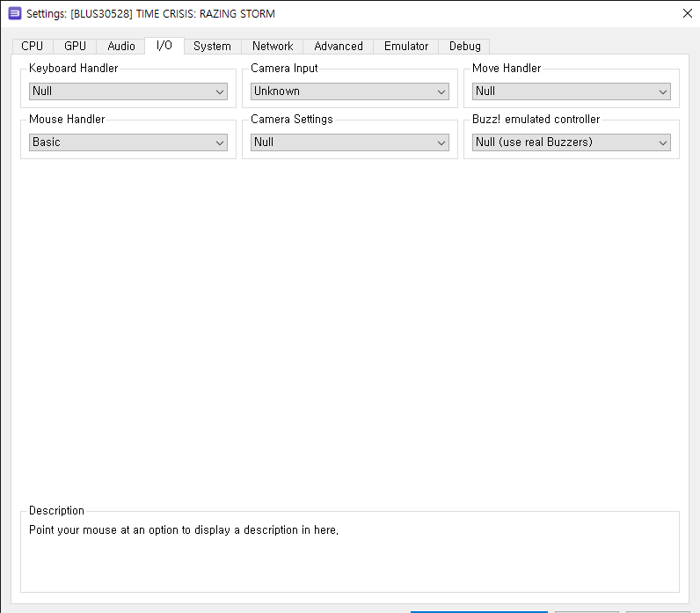The image size is (700, 613).
Task: Click the 'Keyboard Handler' group label
Action: (x=73, y=69)
